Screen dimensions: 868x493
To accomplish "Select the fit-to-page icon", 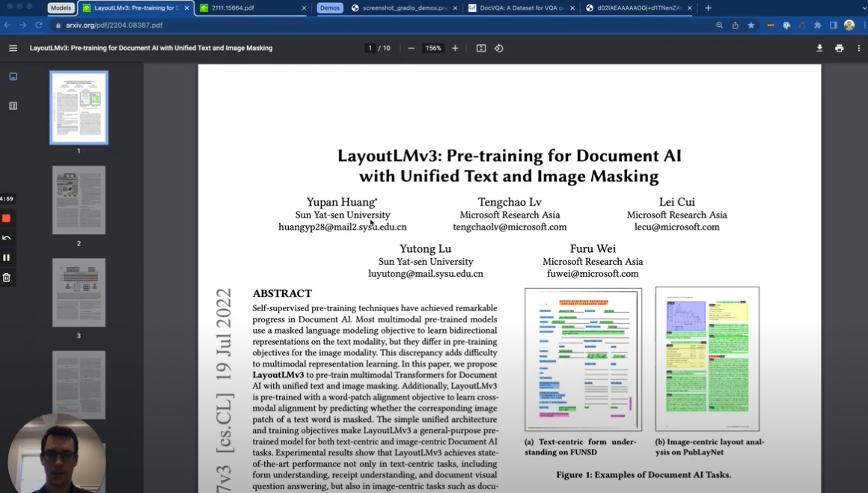I will (x=480, y=48).
